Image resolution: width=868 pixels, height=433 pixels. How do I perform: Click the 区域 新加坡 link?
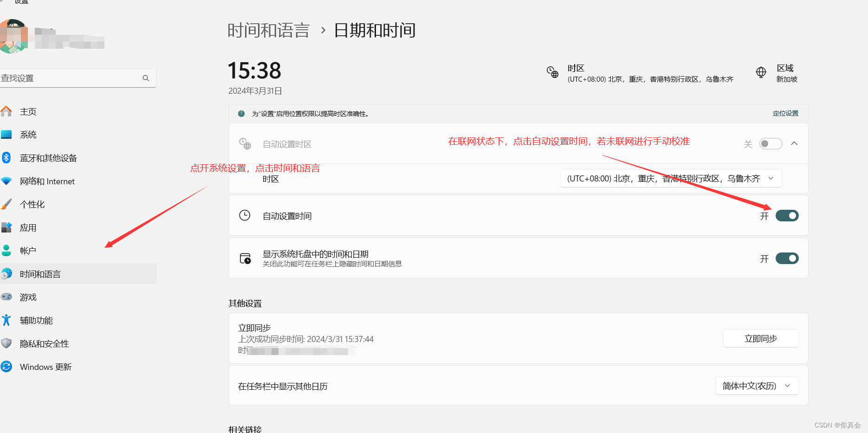click(777, 73)
